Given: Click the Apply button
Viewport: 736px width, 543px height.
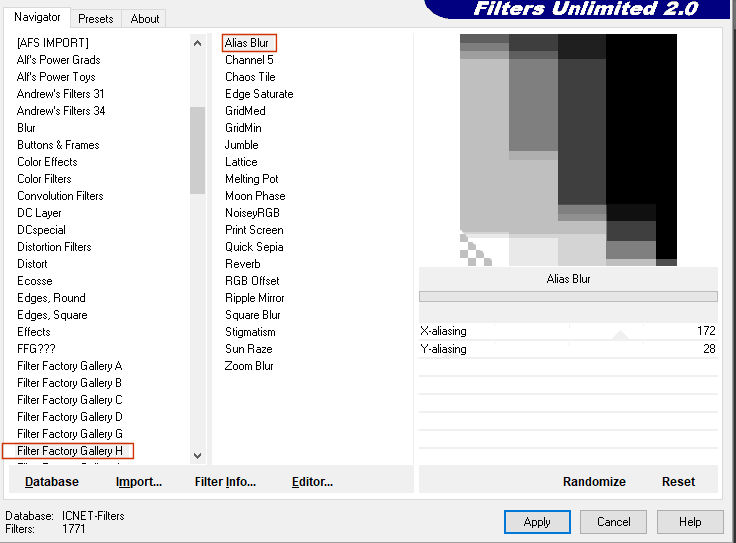Looking at the screenshot, I should pos(537,522).
